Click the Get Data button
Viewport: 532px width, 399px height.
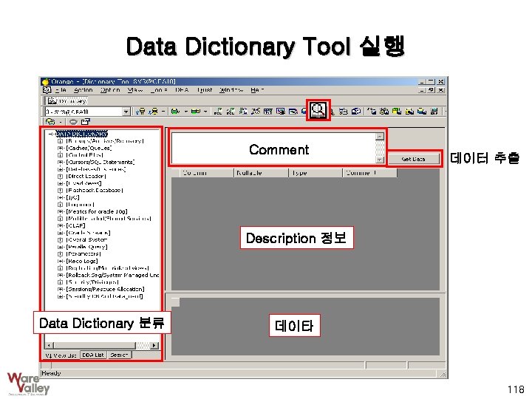[414, 159]
